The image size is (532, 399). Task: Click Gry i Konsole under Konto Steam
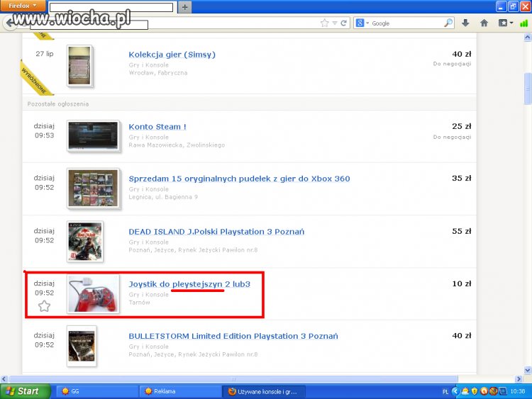149,137
